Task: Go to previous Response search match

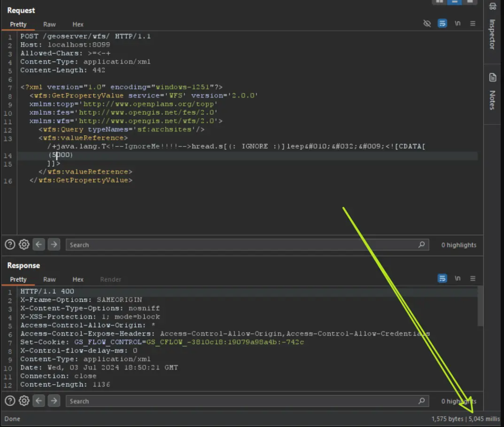Action: point(39,401)
